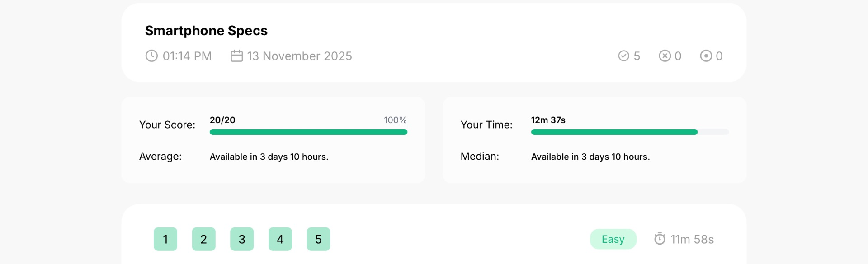Click the stopwatch icon beside 11m 58s
868x264 pixels.
point(660,239)
